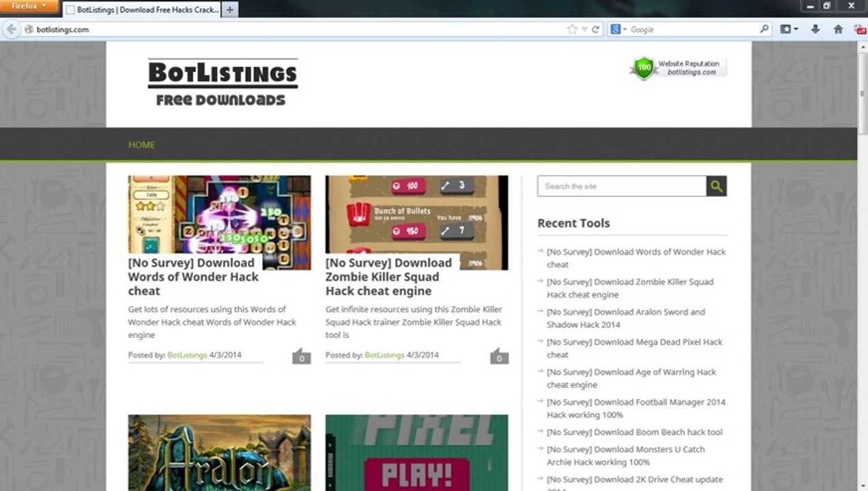Screen dimensions: 868x491
Task: Open URL history dropdown arrow
Action: 585,30
